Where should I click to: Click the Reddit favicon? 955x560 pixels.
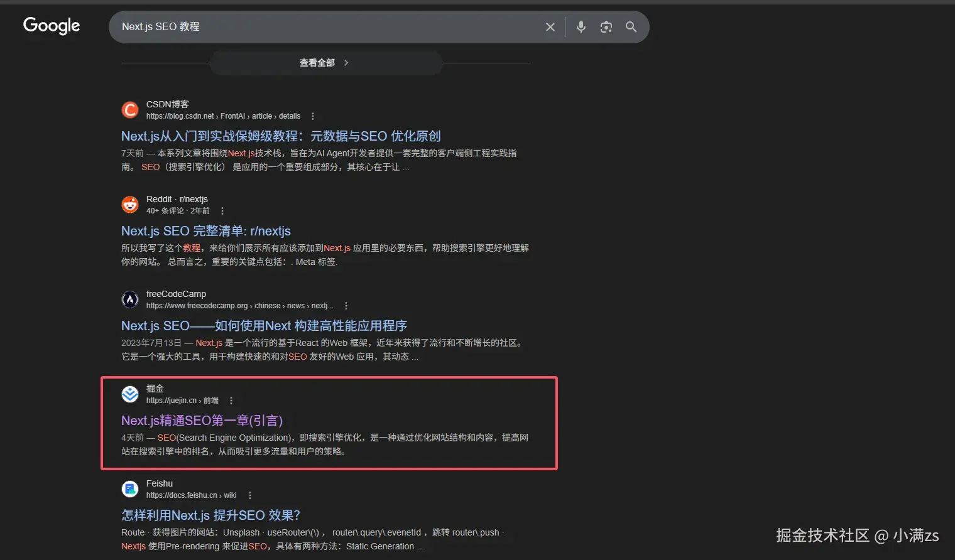130,205
